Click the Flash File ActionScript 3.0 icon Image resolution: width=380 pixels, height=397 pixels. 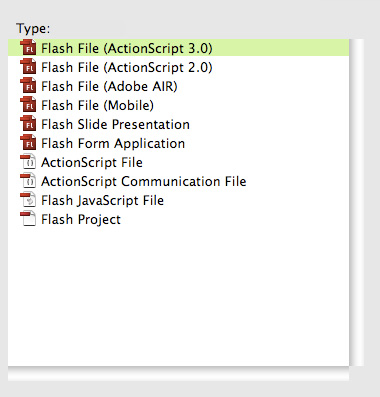(x=28, y=47)
